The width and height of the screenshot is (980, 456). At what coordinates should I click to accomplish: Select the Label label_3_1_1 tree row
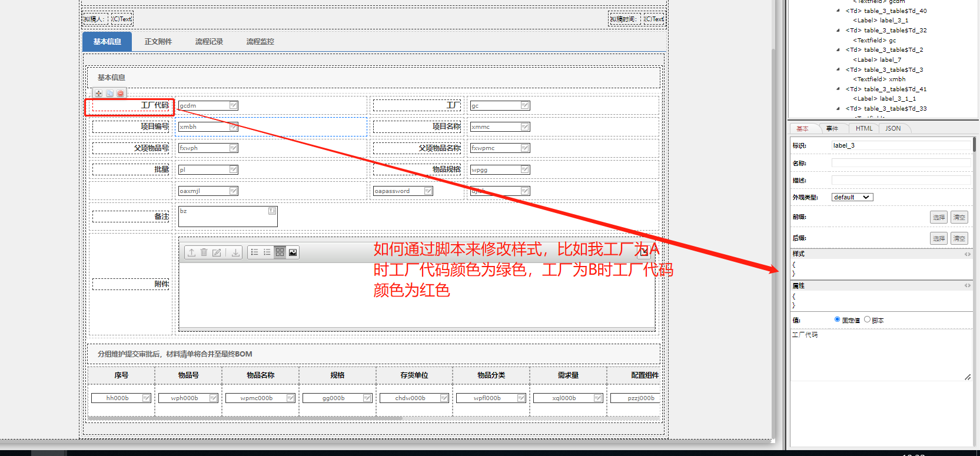pyautogui.click(x=884, y=99)
